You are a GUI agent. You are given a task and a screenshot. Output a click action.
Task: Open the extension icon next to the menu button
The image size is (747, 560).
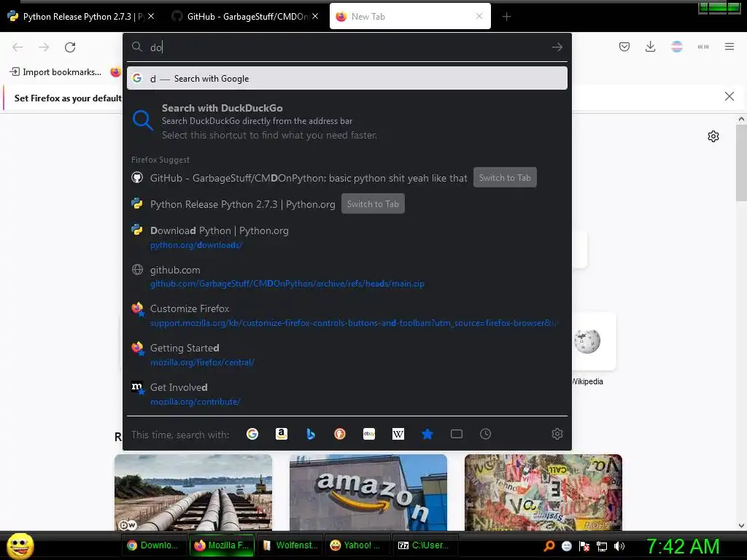point(703,47)
